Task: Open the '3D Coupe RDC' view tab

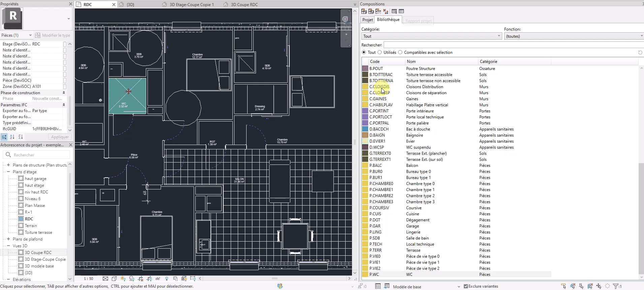Action: [x=244, y=5]
